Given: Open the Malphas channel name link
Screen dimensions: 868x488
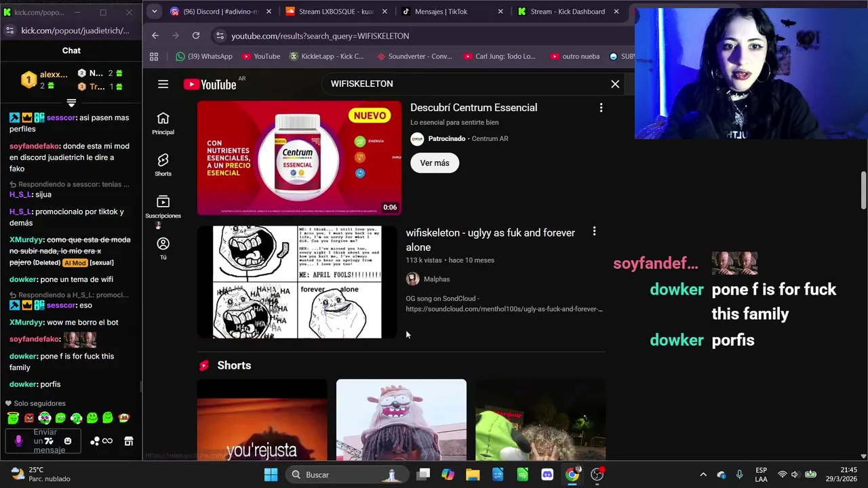Looking at the screenshot, I should 437,279.
